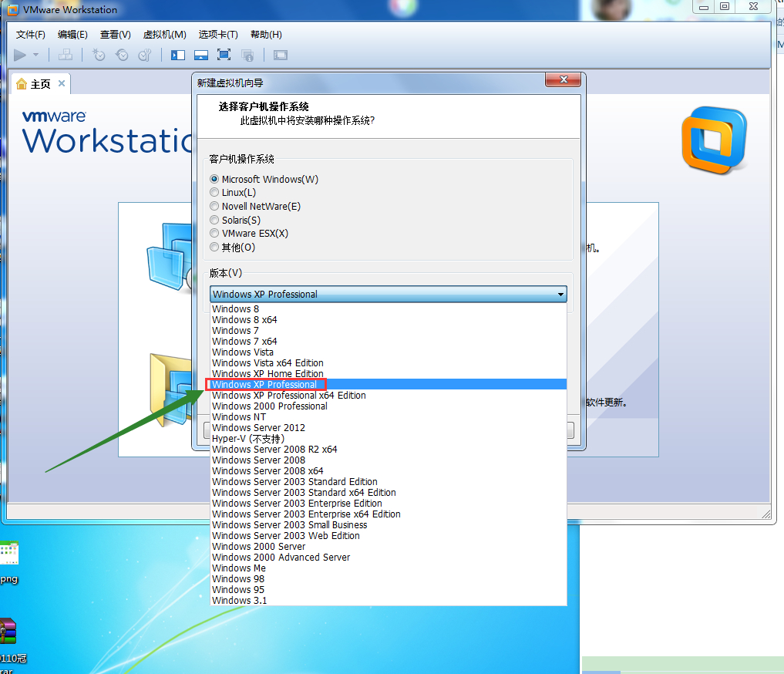Close the 主页 tab
This screenshot has height=674, width=784.
[x=62, y=83]
